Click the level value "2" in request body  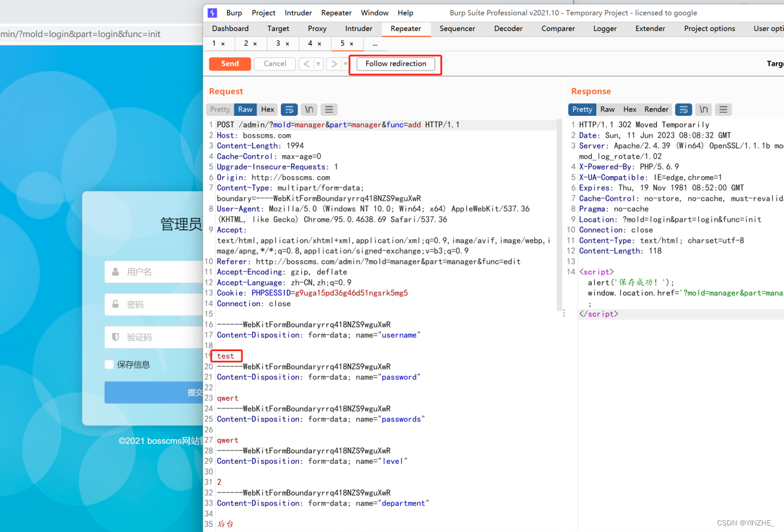(x=219, y=482)
